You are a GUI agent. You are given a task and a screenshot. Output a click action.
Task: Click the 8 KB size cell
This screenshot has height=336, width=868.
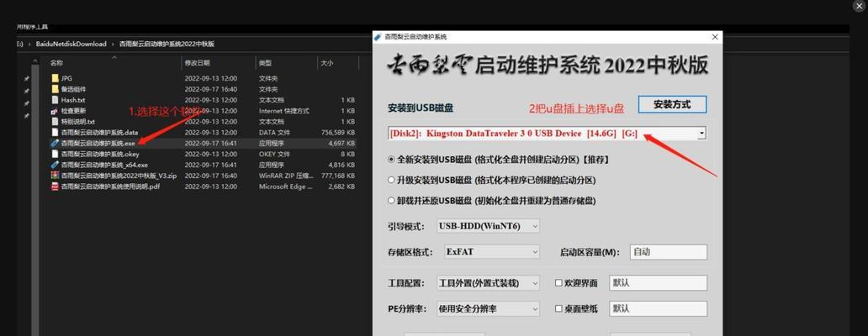(348, 155)
